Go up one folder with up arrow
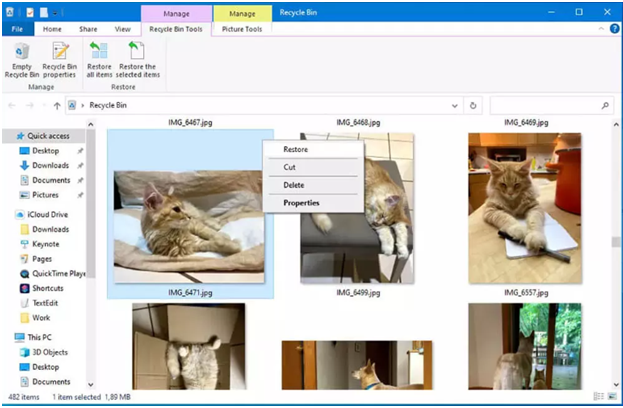 (57, 105)
